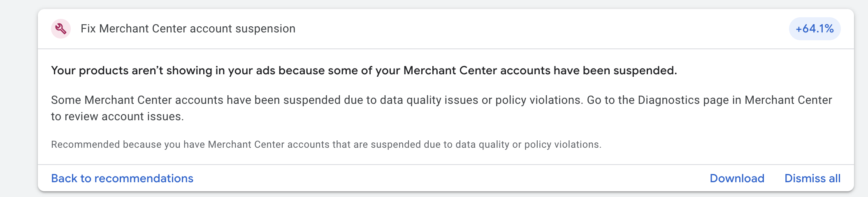868x197 pixels.
Task: Click the "to review account issues." line
Action: [x=117, y=117]
